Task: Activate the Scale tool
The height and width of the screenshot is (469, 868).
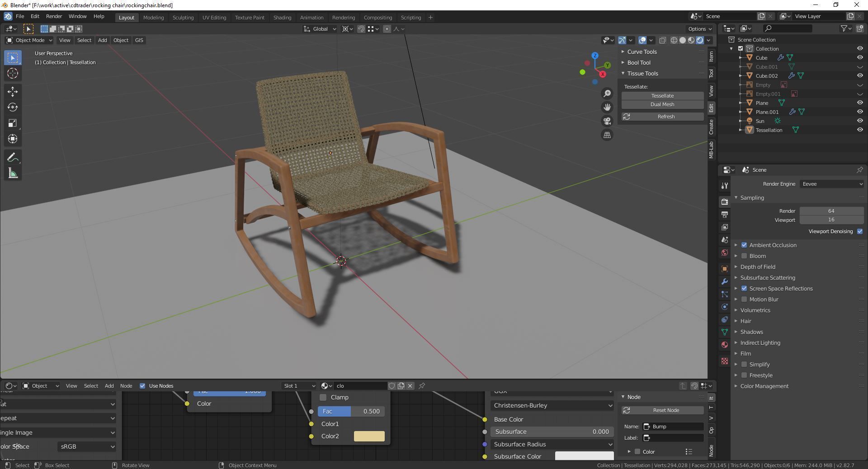Action: (13, 123)
